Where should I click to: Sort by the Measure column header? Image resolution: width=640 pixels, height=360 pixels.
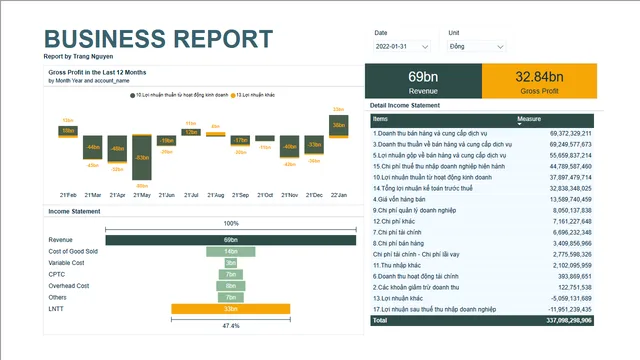529,119
